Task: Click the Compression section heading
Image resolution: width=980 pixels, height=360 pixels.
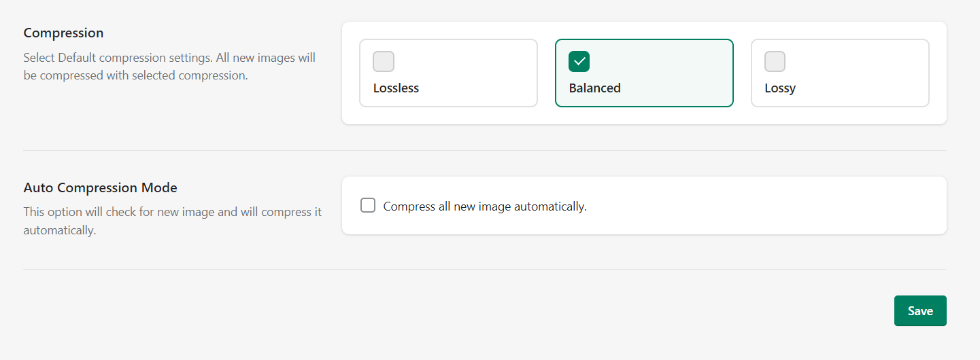Action: click(63, 33)
